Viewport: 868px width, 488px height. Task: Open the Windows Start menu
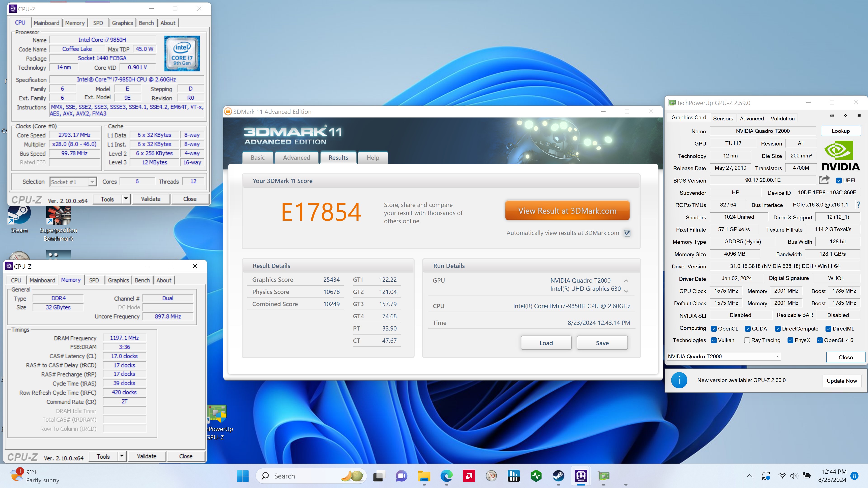click(243, 476)
